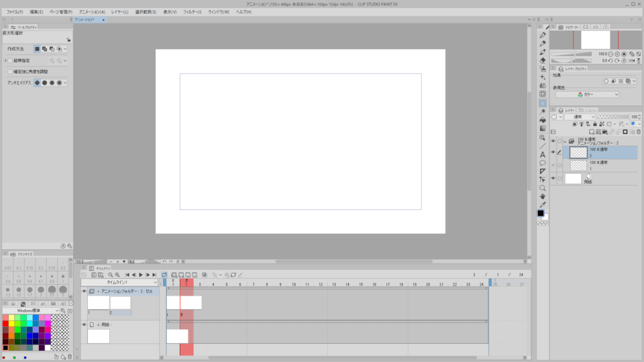This screenshot has width=644, height=362.
Task: Switch to the ヘルプ(H) menu
Action: tap(244, 12)
